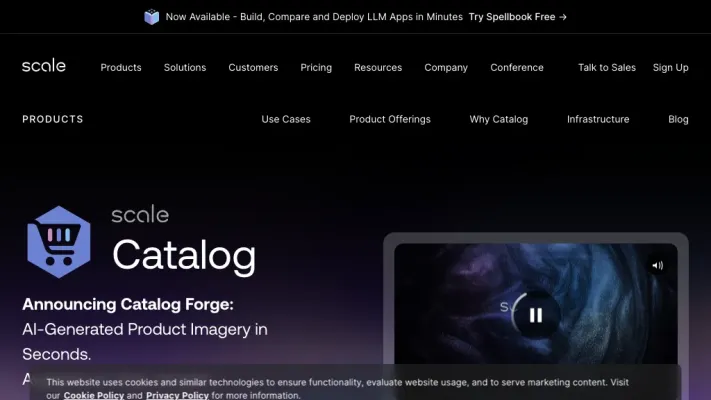Viewport: 711px width, 400px height.
Task: Open the Try Spellbook Free link
Action: (517, 17)
